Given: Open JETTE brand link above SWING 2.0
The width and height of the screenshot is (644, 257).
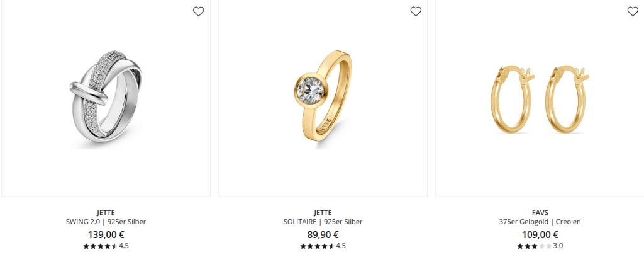Looking at the screenshot, I should pos(106,212).
